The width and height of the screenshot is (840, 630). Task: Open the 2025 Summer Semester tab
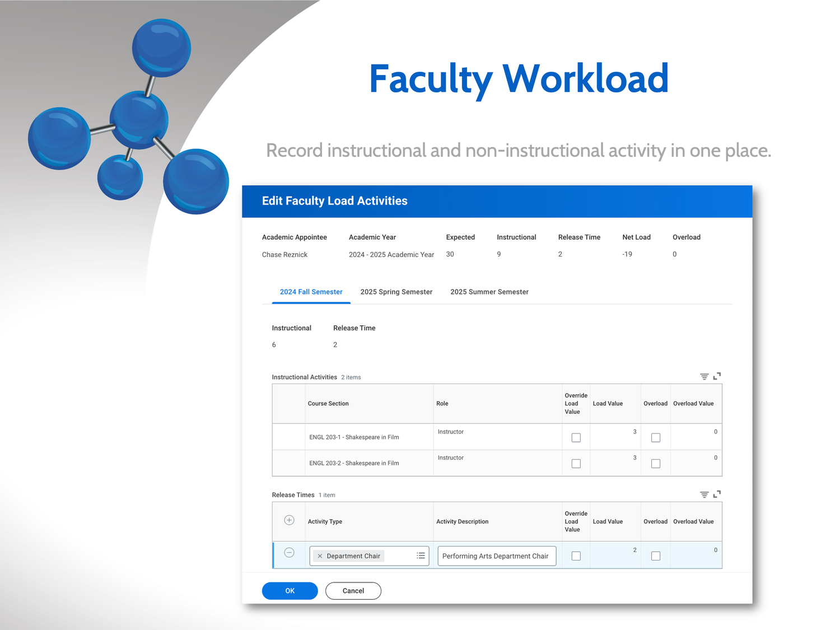coord(489,292)
